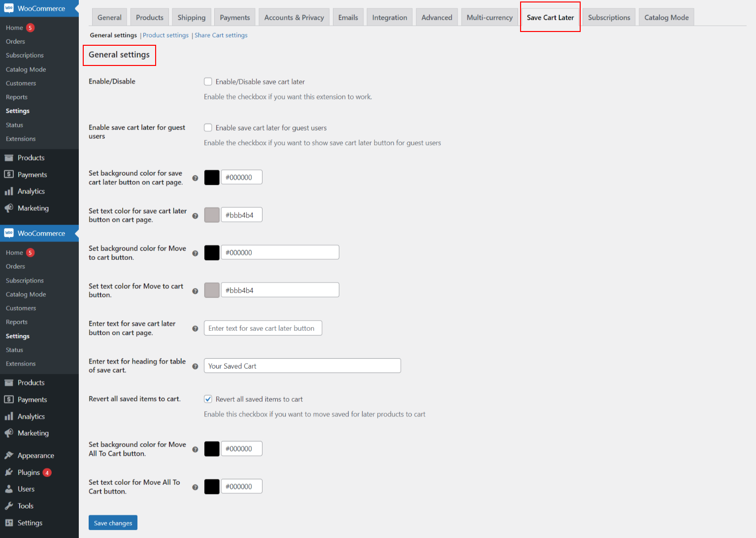Open Share Cart settings link
756x538 pixels.
click(221, 35)
